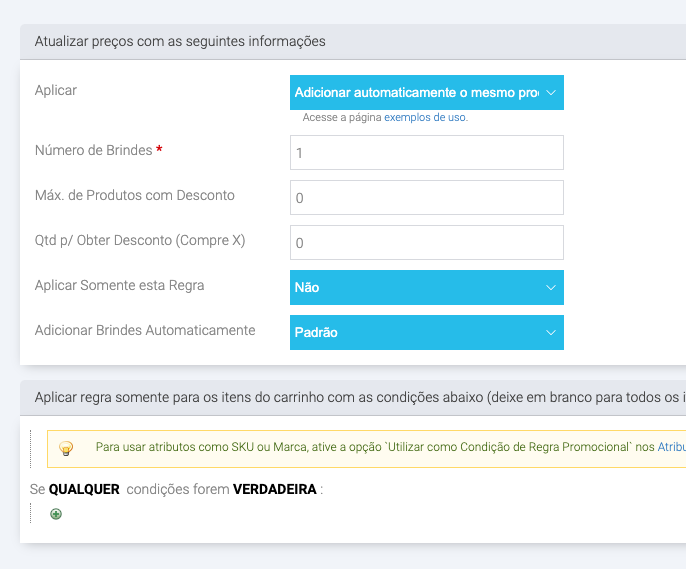Screen dimensions: 686x569
Task: Click the Aplicar field label
Action: (56, 90)
